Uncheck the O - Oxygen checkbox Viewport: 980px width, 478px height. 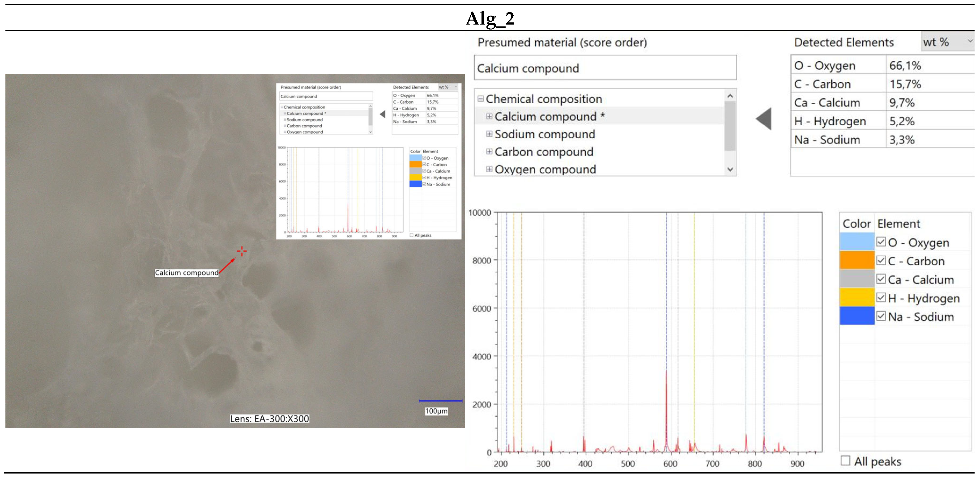(x=881, y=242)
